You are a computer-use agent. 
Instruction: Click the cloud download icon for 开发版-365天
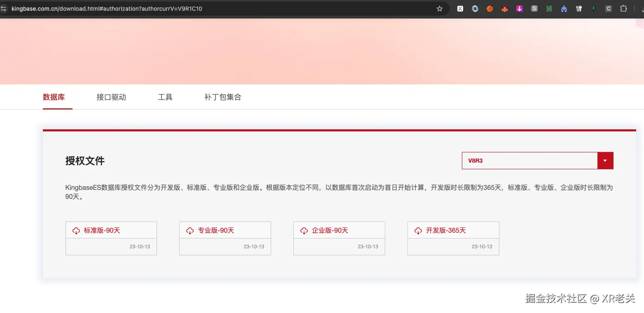pyautogui.click(x=418, y=231)
